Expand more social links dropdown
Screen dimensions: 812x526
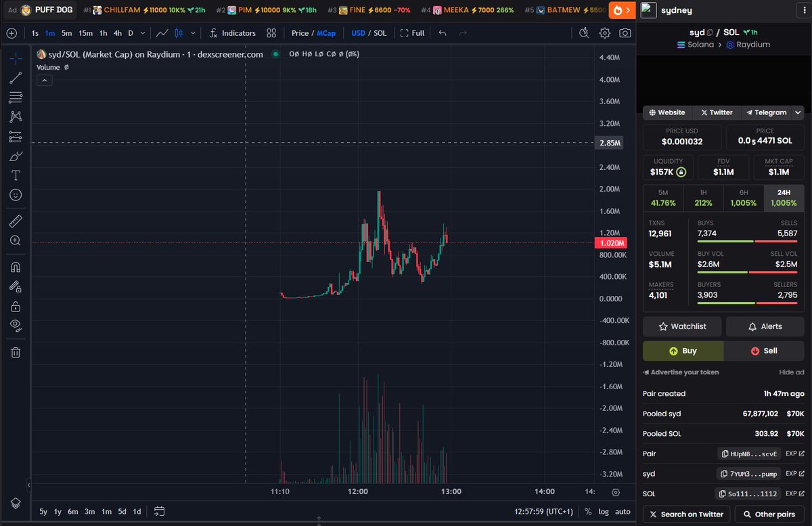coord(798,112)
